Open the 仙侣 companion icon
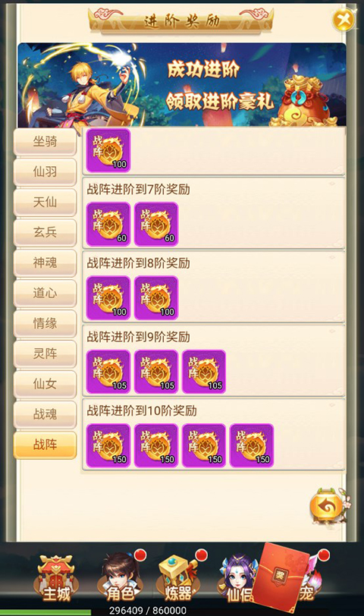 (x=238, y=578)
